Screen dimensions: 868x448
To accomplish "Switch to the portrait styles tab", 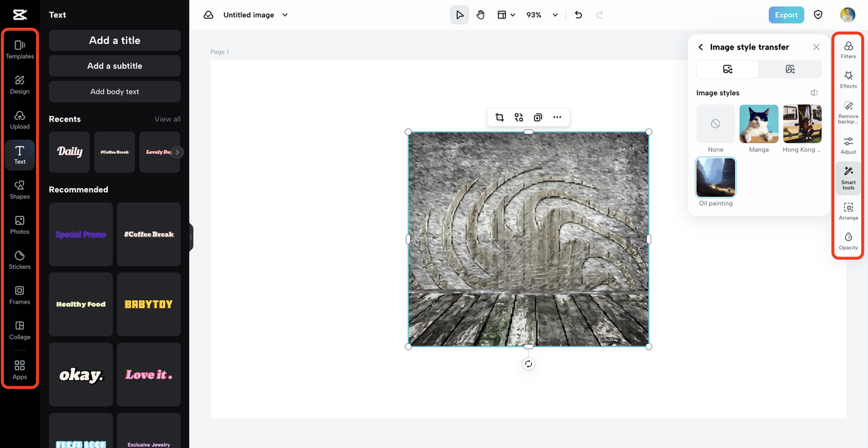I will [790, 69].
